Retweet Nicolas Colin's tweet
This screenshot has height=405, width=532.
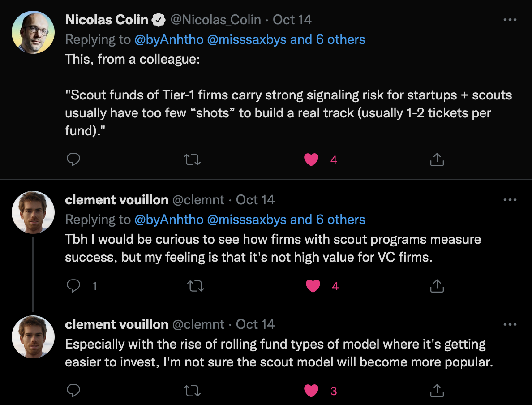point(193,159)
